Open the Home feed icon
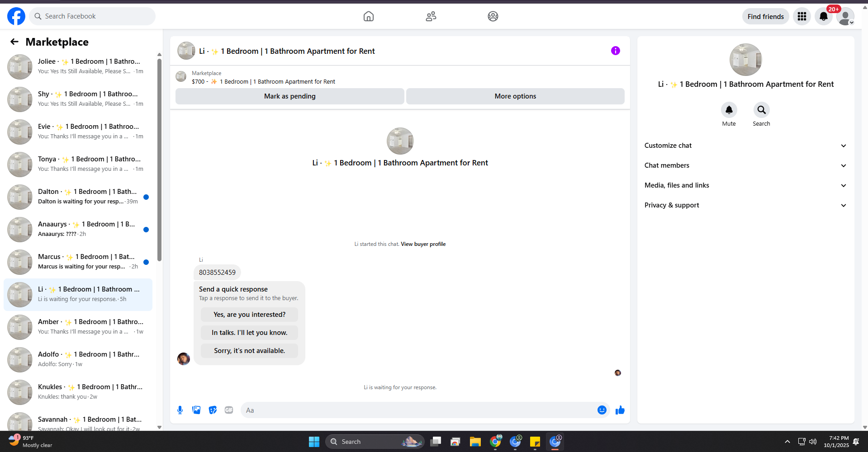868x452 pixels. point(369,16)
